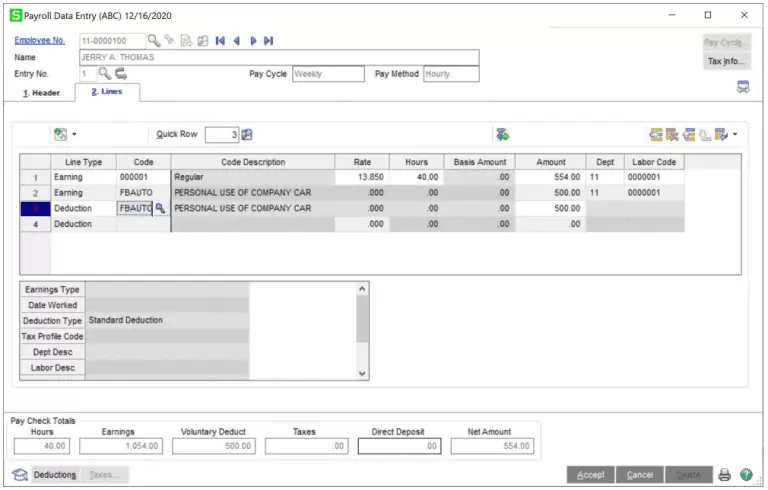
Task: Click the greyed Pay Cycle button
Action: 726,43
